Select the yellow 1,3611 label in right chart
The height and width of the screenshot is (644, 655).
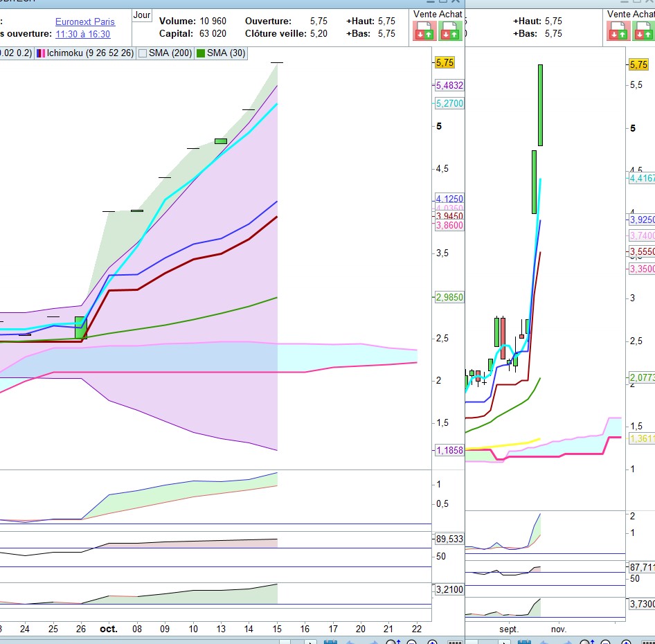(x=641, y=439)
